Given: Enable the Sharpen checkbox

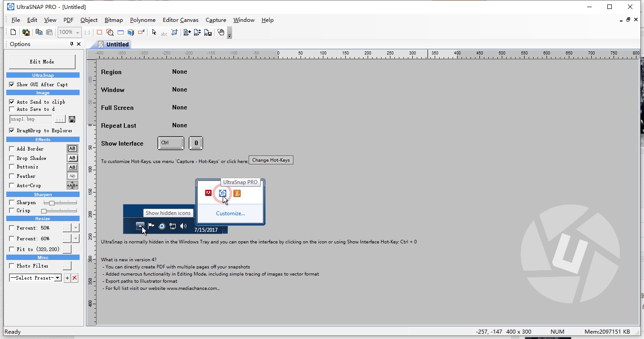Looking at the screenshot, I should pos(12,202).
